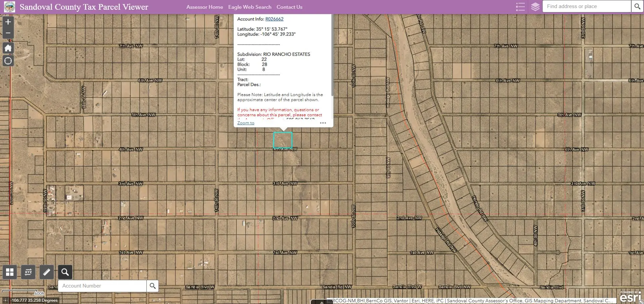Screen dimensions: 644x304
Task: Zoom in on the map
Action: pos(8,22)
